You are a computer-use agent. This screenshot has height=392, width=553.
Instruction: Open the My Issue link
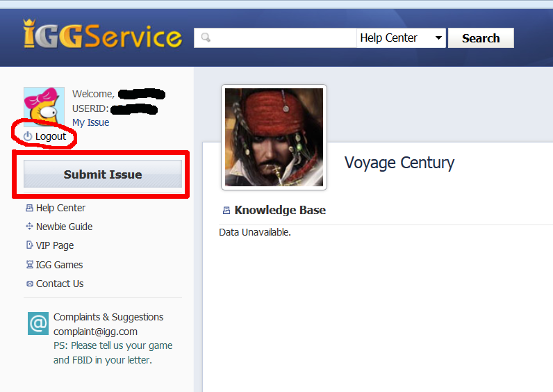(90, 122)
